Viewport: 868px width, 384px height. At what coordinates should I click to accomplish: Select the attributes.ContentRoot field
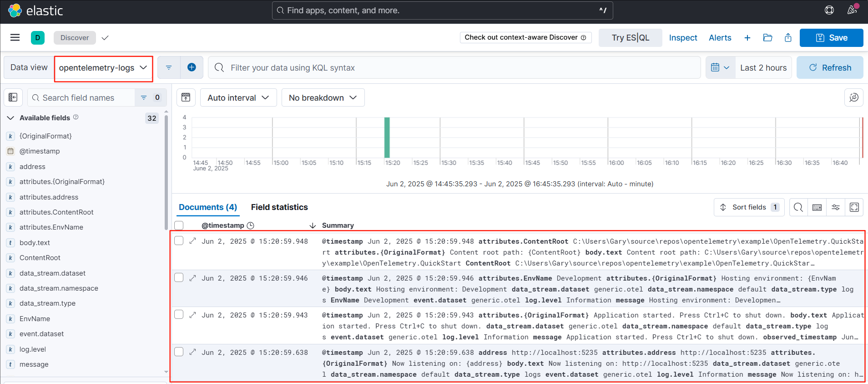[x=56, y=212]
